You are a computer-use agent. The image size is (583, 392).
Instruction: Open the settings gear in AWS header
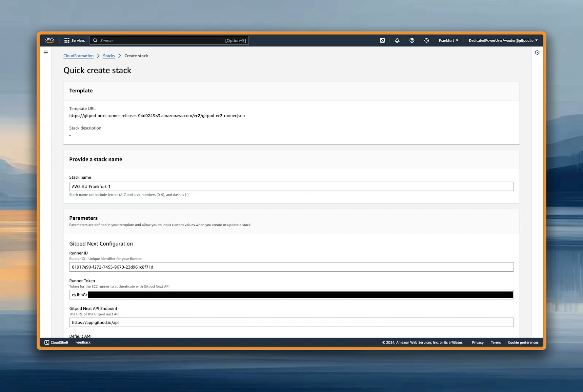click(x=426, y=40)
